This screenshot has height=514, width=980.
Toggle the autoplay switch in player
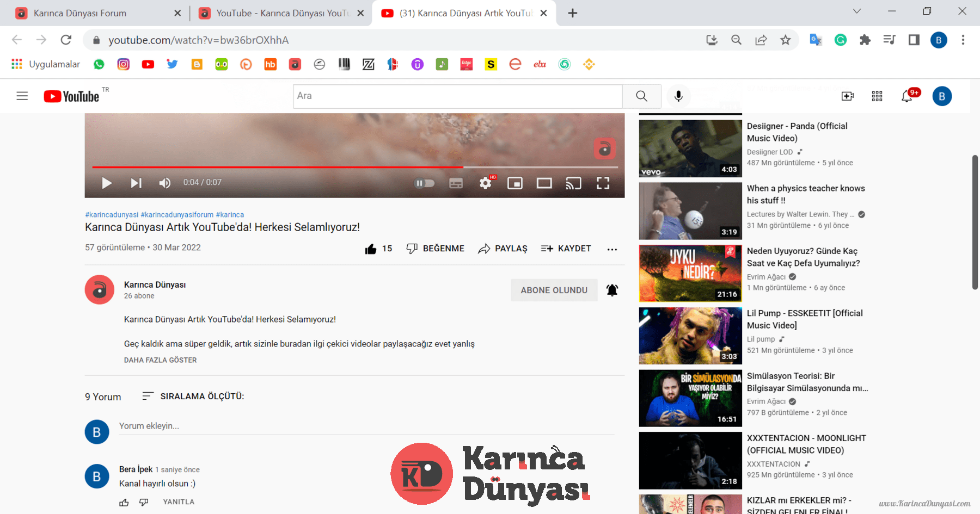(x=425, y=183)
